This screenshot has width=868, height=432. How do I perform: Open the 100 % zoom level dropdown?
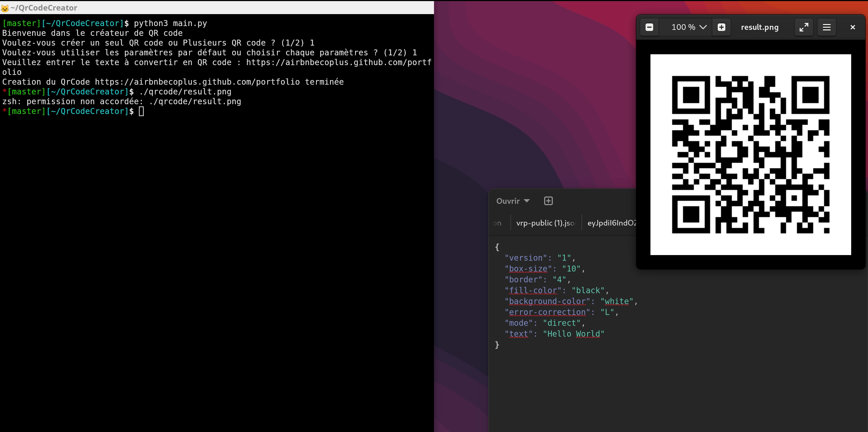[x=688, y=27]
